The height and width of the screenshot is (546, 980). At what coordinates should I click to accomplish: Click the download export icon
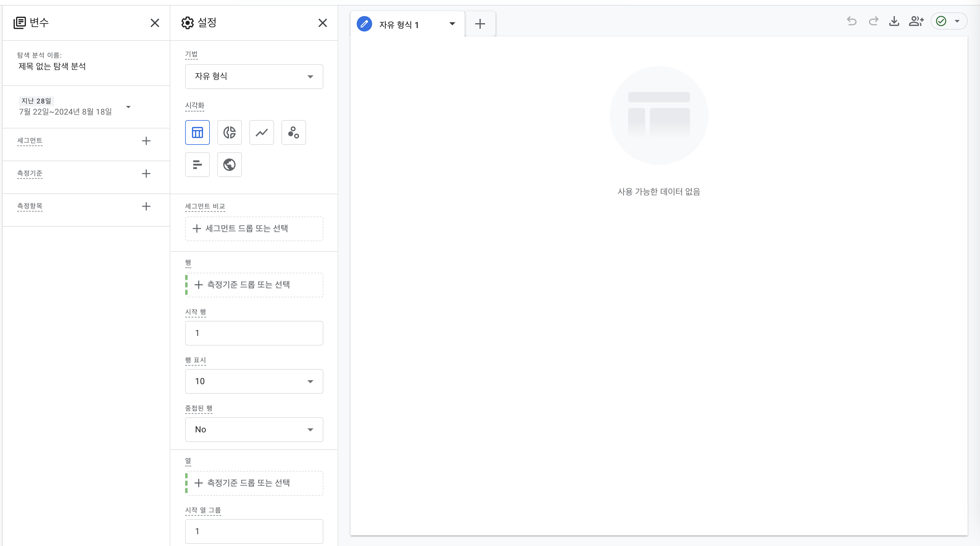point(894,21)
